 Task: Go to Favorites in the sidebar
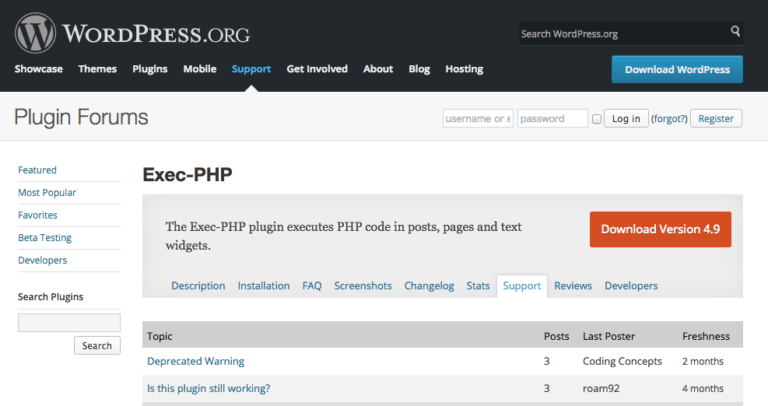[38, 215]
